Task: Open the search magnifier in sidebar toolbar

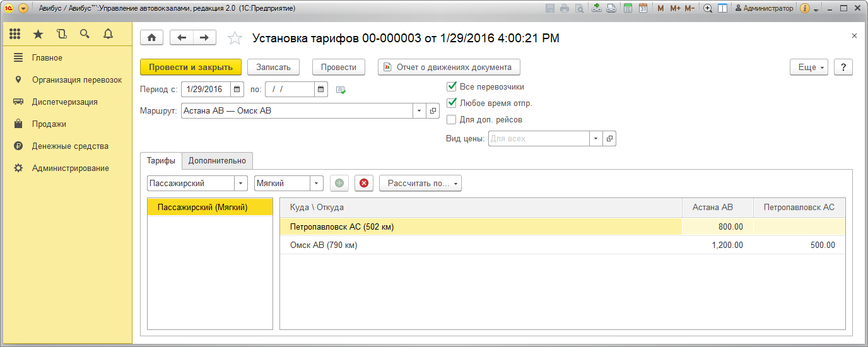Action: click(85, 34)
